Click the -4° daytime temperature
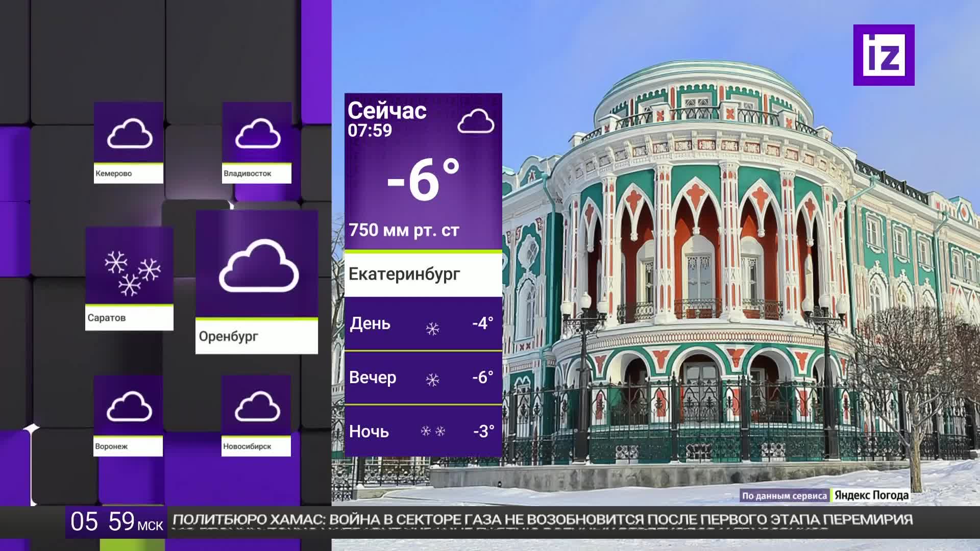 tap(483, 323)
